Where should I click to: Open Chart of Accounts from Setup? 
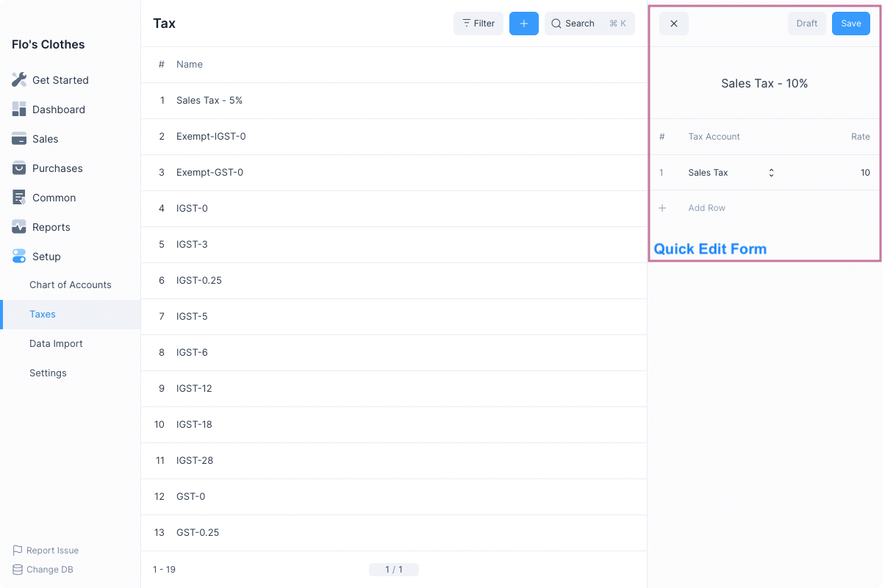coord(71,284)
